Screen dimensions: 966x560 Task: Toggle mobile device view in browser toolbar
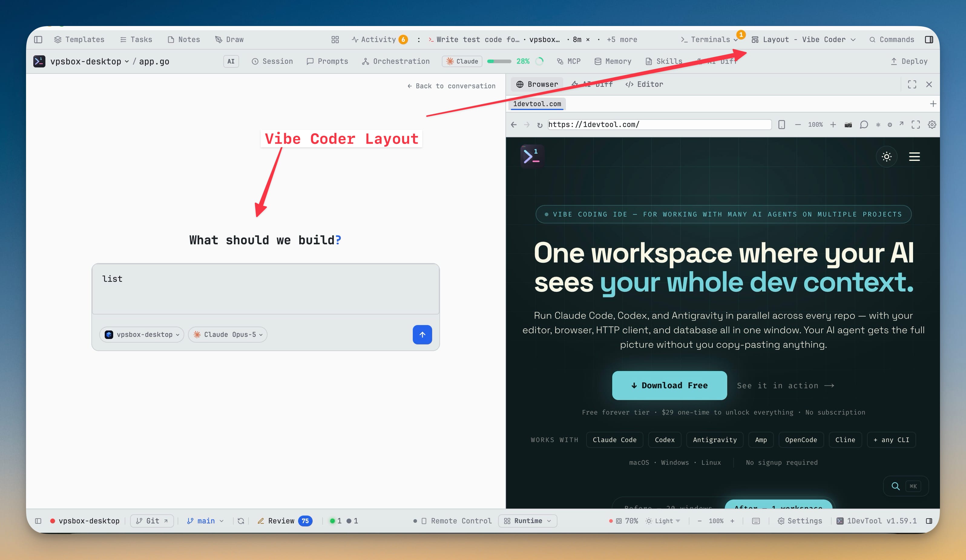pos(782,125)
